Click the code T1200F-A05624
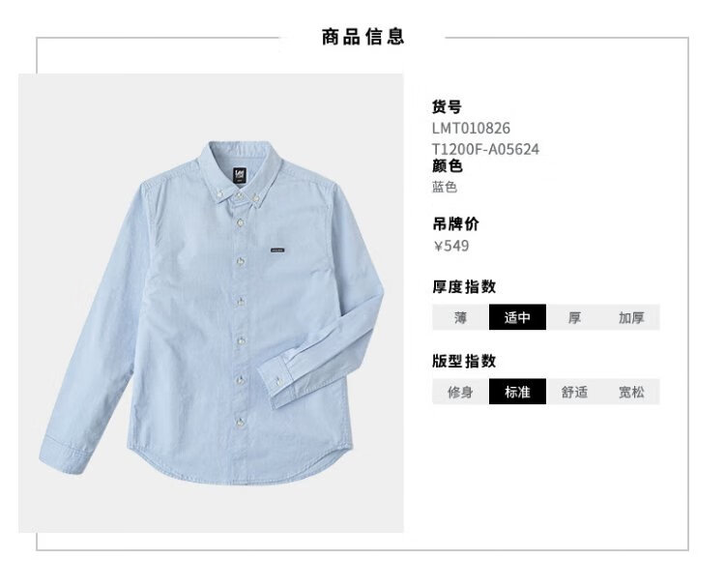The height and width of the screenshot is (588, 725). 485,149
